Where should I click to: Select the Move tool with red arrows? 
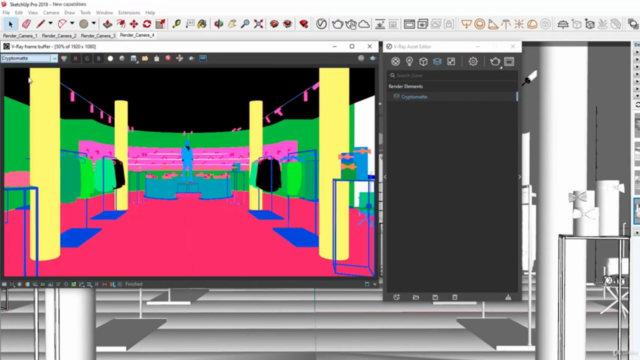point(134,24)
